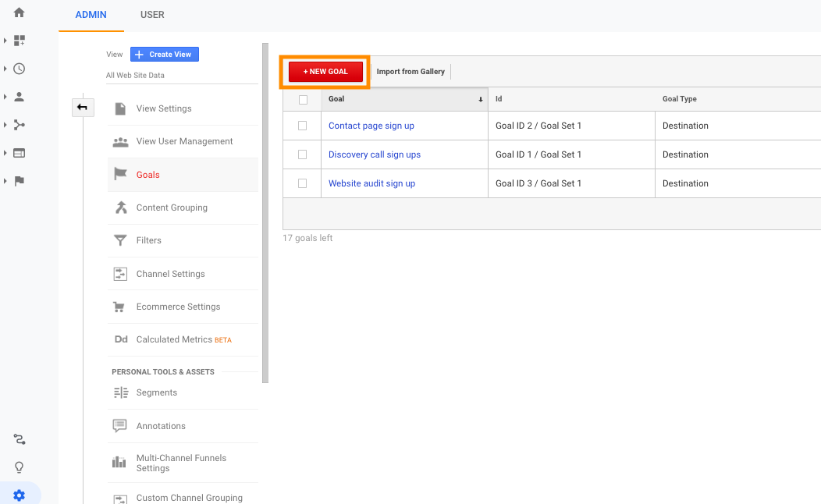Open the Realtime clock icon

[x=20, y=69]
